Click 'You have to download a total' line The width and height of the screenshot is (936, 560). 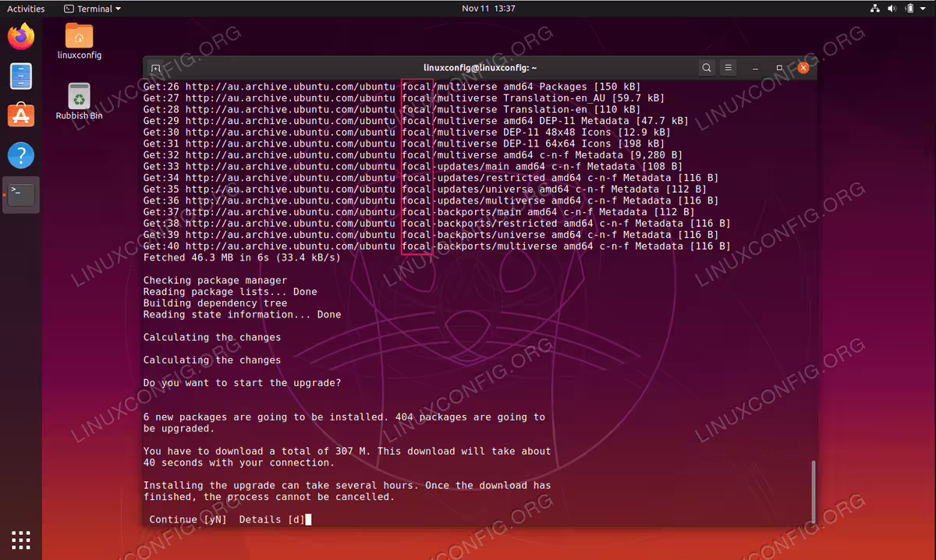347,452
